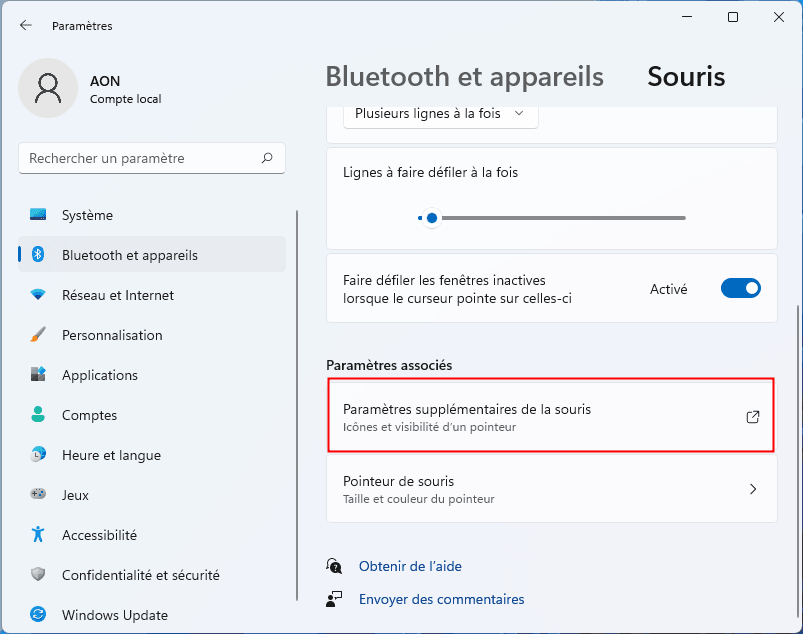Expand Pointeur de souris chevron

[753, 489]
